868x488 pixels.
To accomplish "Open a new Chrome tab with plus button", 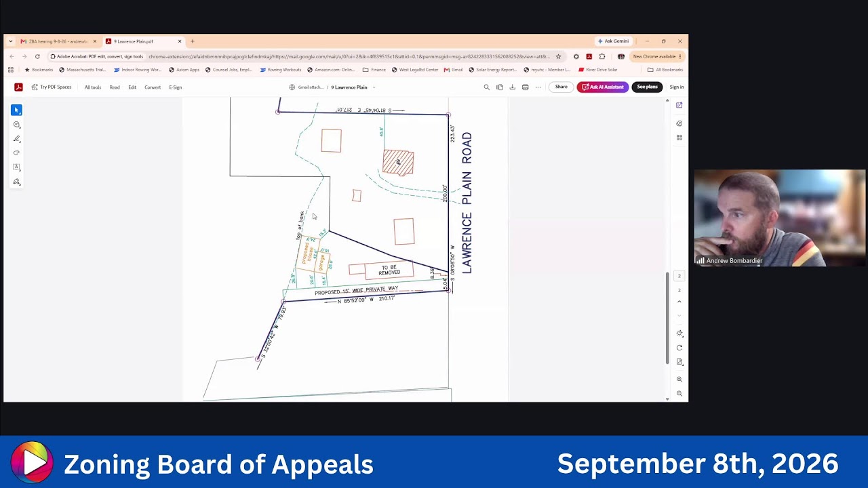I will tap(193, 41).
